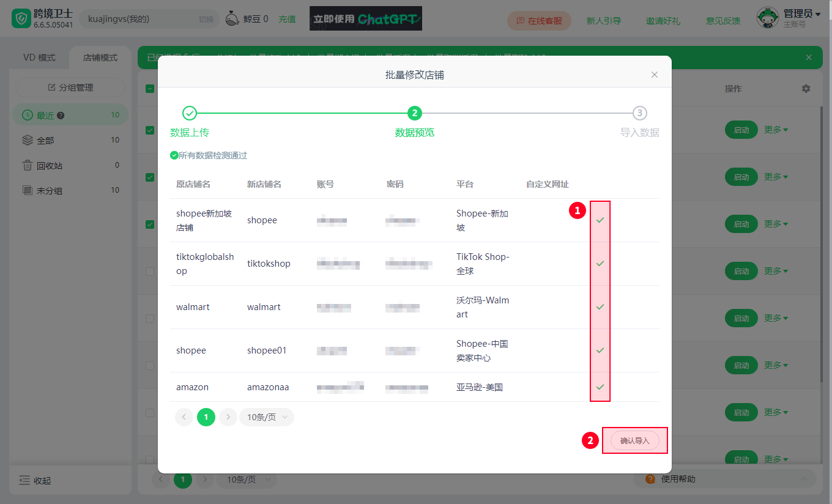Open the settings gear in table header
The image size is (832, 504).
(806, 89)
